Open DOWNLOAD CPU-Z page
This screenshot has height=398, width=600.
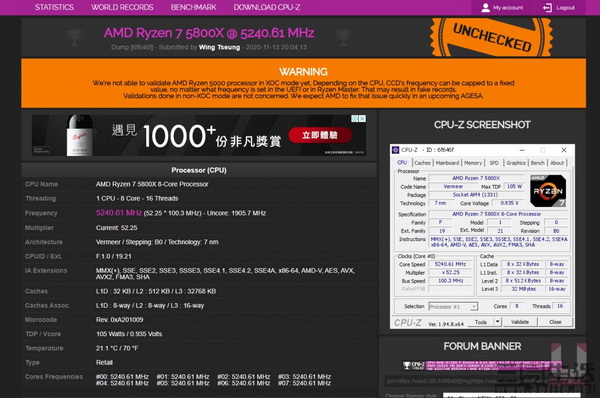click(x=267, y=7)
